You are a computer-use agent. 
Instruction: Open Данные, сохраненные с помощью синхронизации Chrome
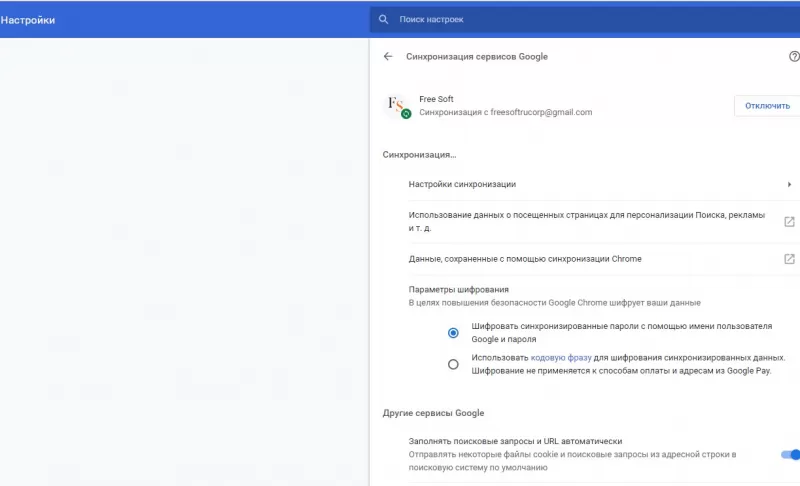click(602, 259)
